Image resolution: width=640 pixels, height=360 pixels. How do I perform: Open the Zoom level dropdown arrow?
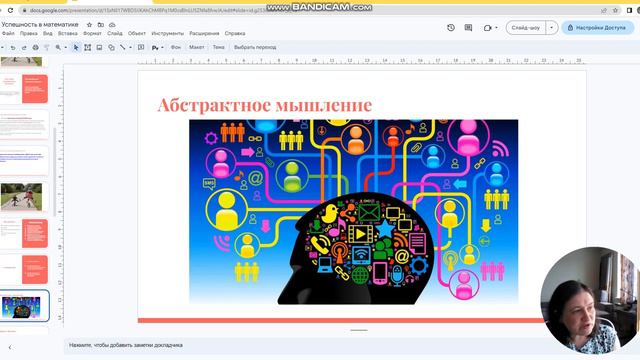point(65,47)
